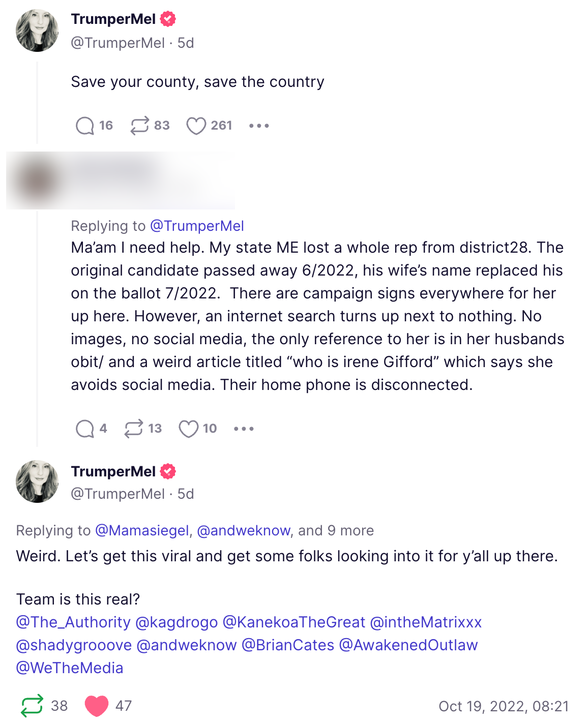Viewport: 588px width, 724px height.
Task: Like the post with 261 likes
Action: 196,126
